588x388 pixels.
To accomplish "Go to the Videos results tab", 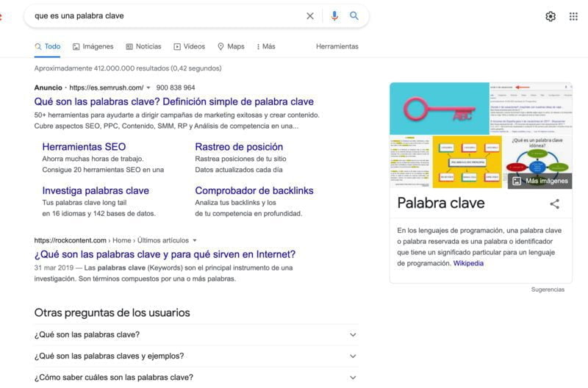I will click(189, 46).
